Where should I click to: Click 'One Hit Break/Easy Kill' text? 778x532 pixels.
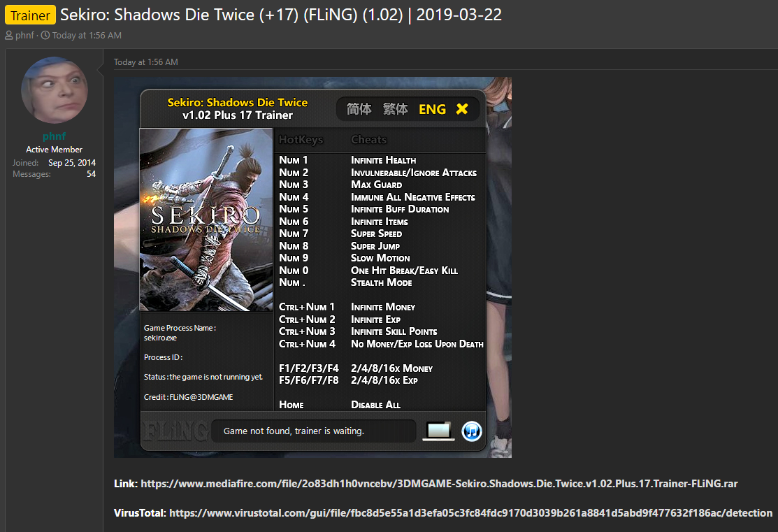click(x=405, y=271)
